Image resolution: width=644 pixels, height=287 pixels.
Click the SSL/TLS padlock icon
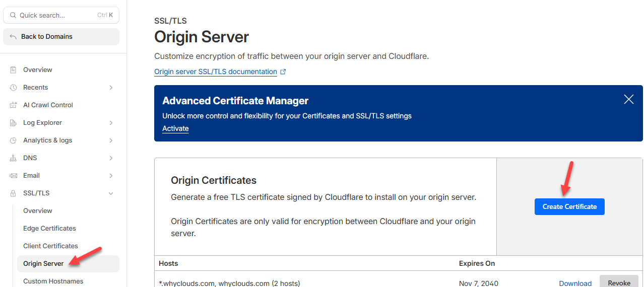[13, 193]
